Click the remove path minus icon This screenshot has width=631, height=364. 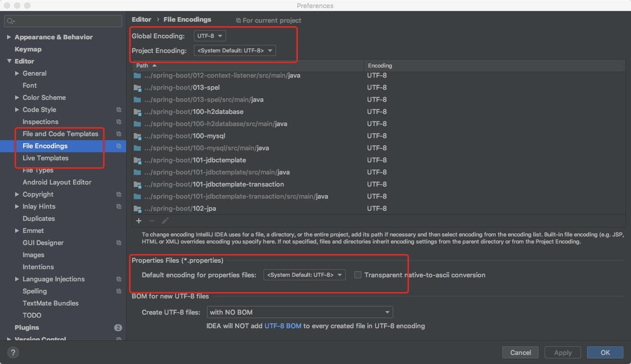(152, 221)
